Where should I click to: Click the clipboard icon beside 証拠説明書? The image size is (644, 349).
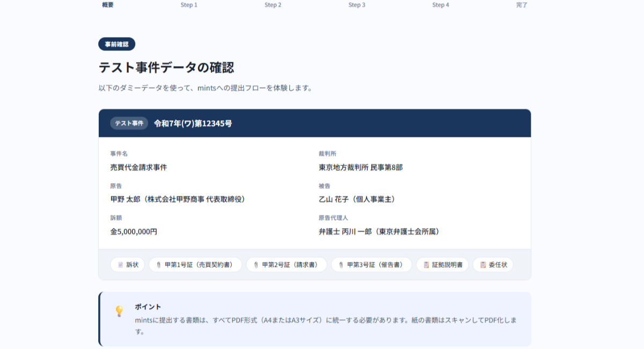pos(426,265)
